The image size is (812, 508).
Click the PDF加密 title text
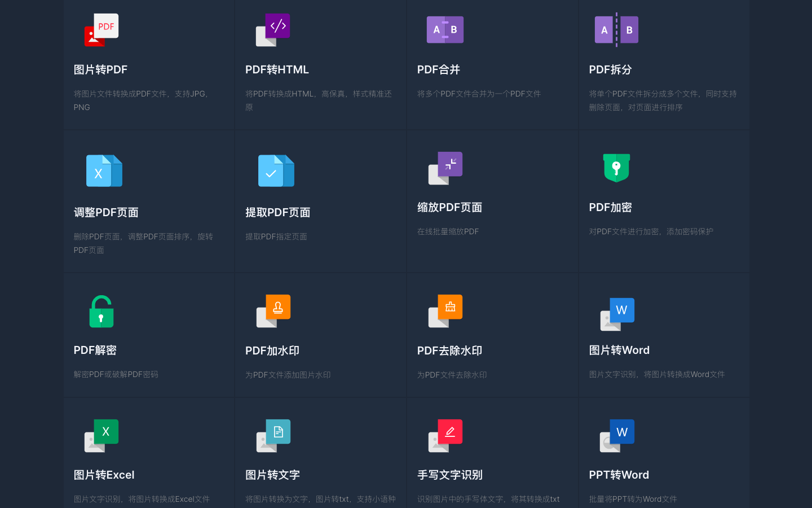pyautogui.click(x=610, y=207)
